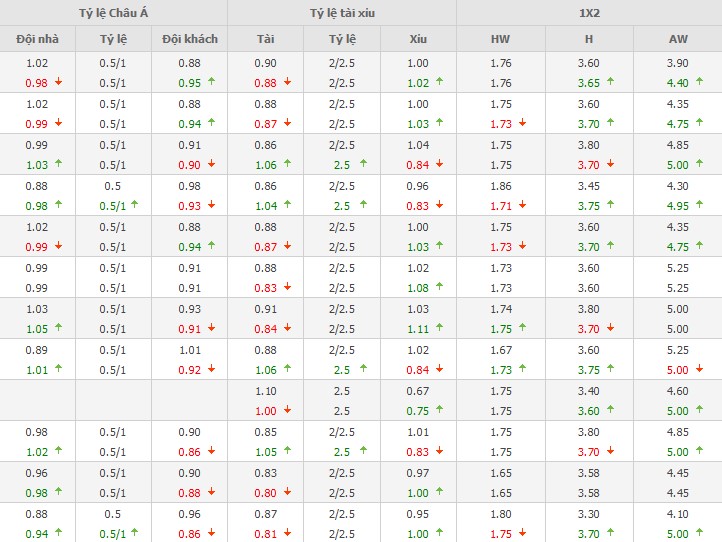Switch to the 1X2 header

[x=589, y=13]
